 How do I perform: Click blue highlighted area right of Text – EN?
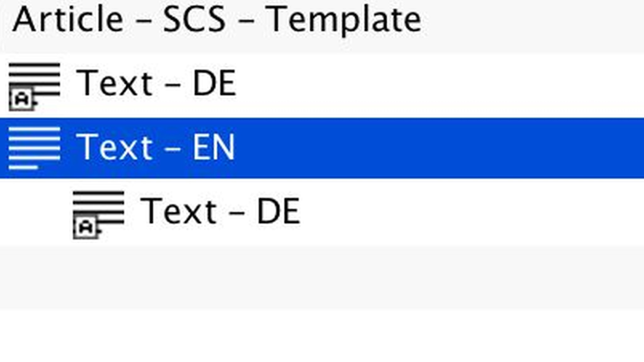tap(440, 148)
